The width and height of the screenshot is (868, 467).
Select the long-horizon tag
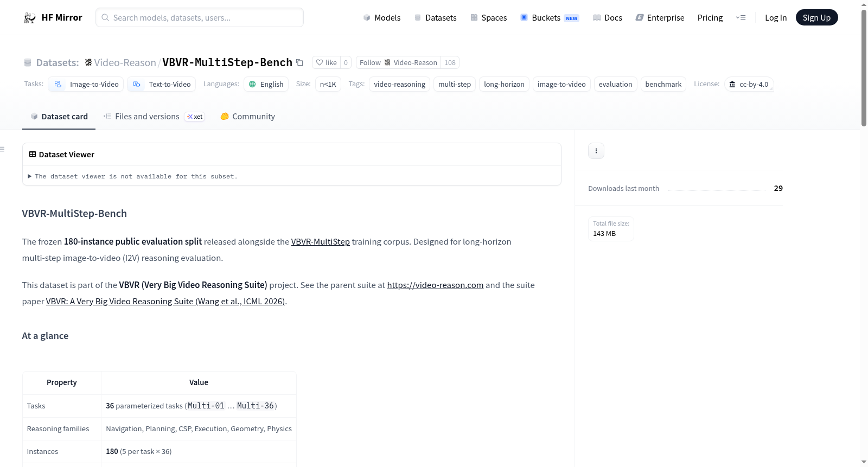coord(504,84)
